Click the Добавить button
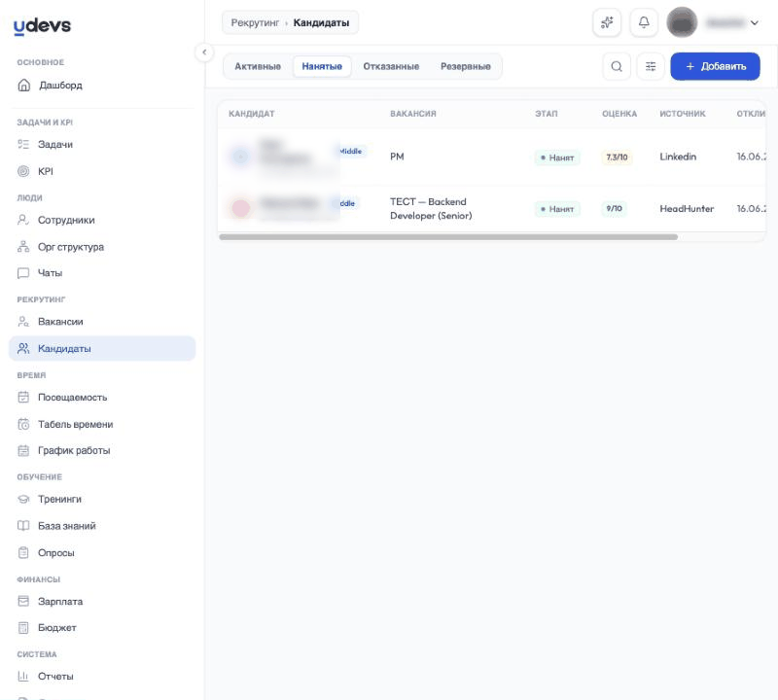This screenshot has height=700, width=778. (715, 66)
